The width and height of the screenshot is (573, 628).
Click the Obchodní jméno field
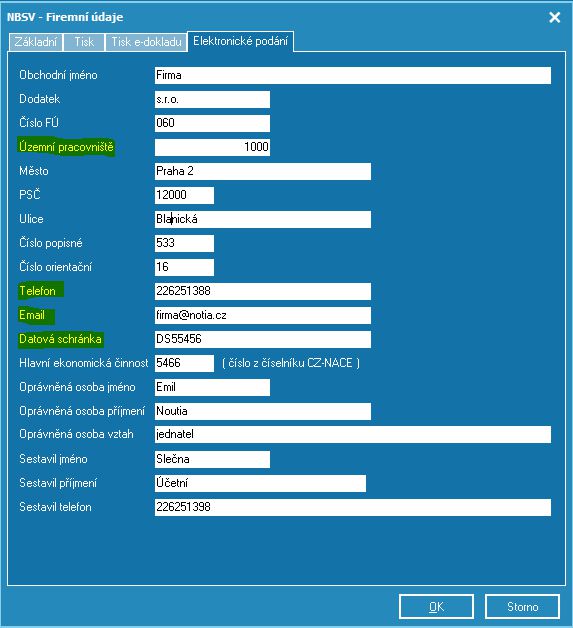(353, 75)
